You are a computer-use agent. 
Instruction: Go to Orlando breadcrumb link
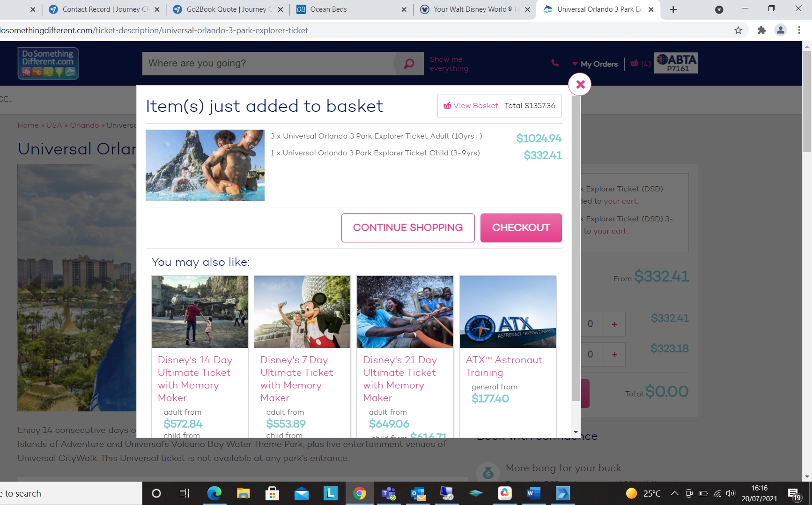(84, 125)
